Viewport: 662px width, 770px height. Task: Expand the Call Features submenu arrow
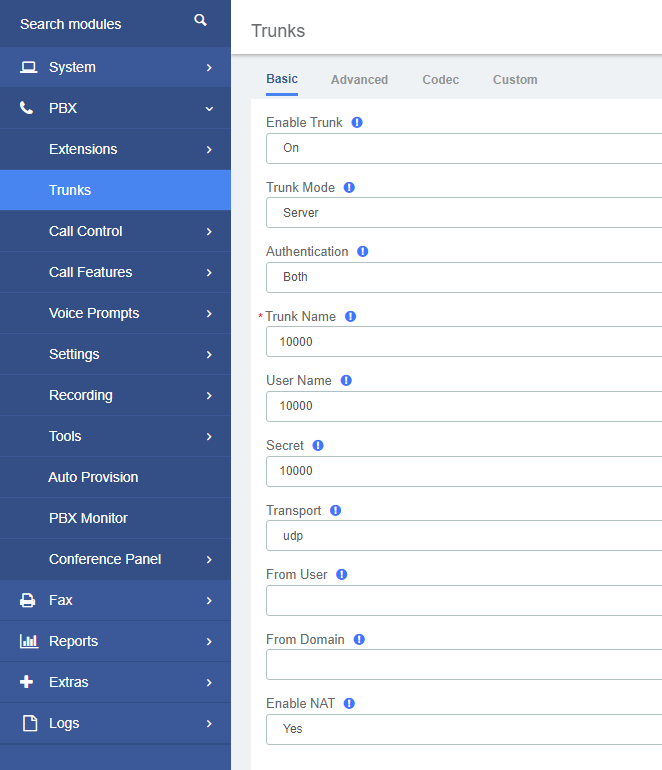click(209, 273)
